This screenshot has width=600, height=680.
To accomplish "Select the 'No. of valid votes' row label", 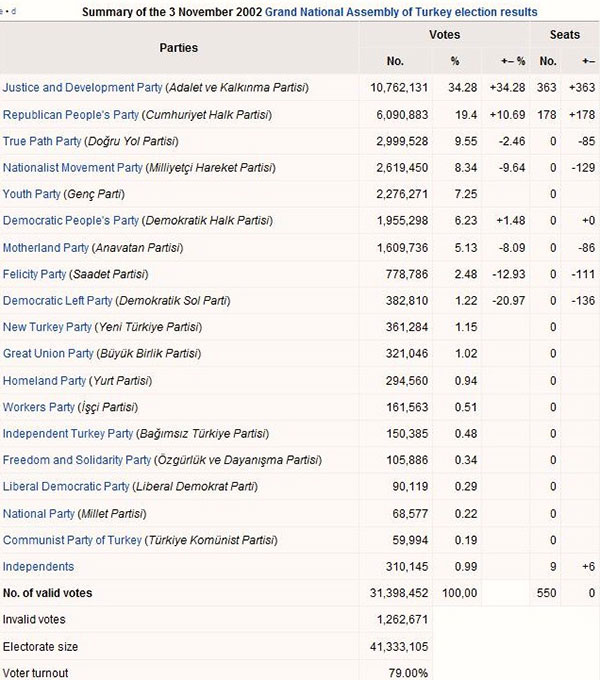I will pyautogui.click(x=47, y=593).
